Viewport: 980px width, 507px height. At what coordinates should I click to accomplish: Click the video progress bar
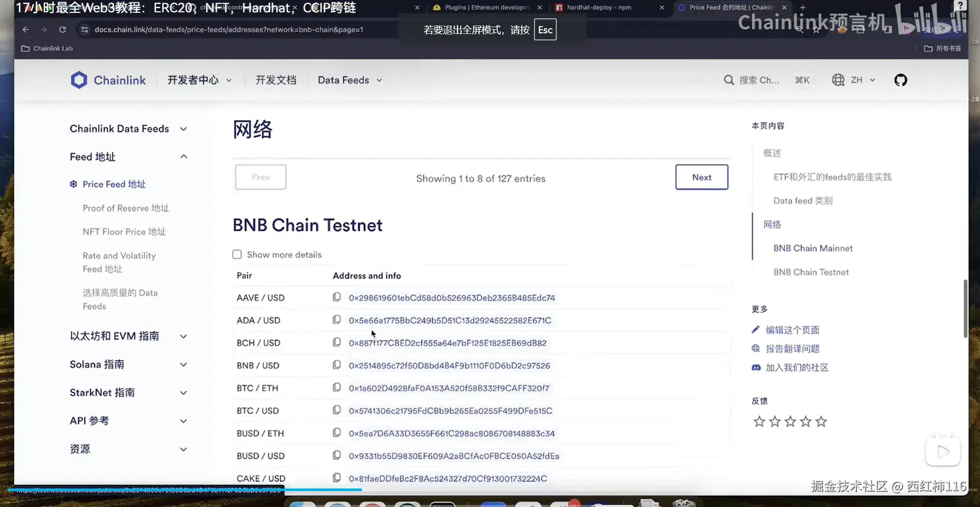[x=185, y=490]
